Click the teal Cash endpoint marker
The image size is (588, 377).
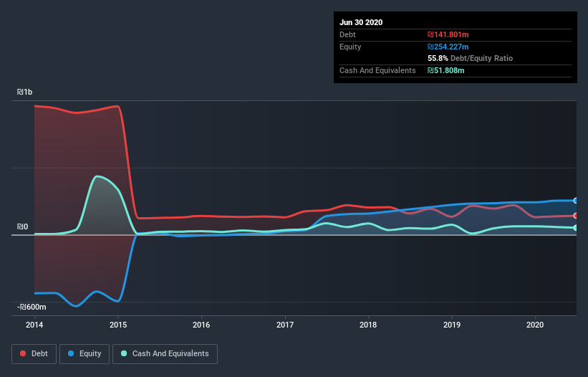click(x=575, y=228)
